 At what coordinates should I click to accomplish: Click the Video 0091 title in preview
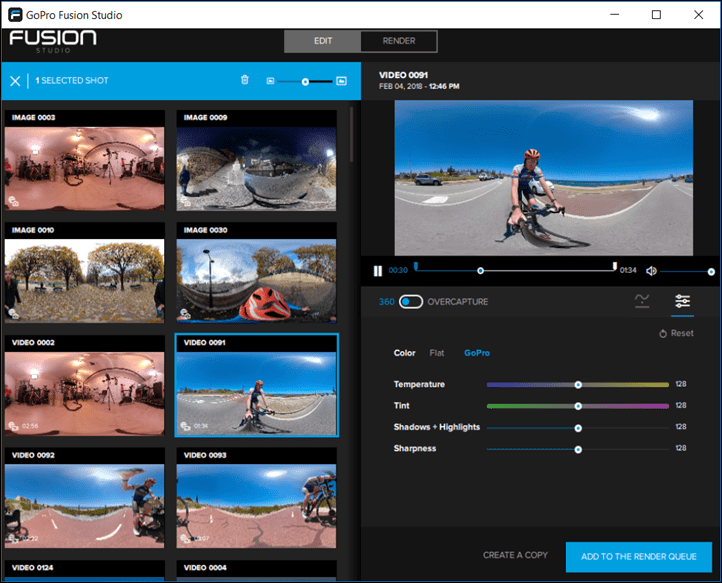pos(403,75)
